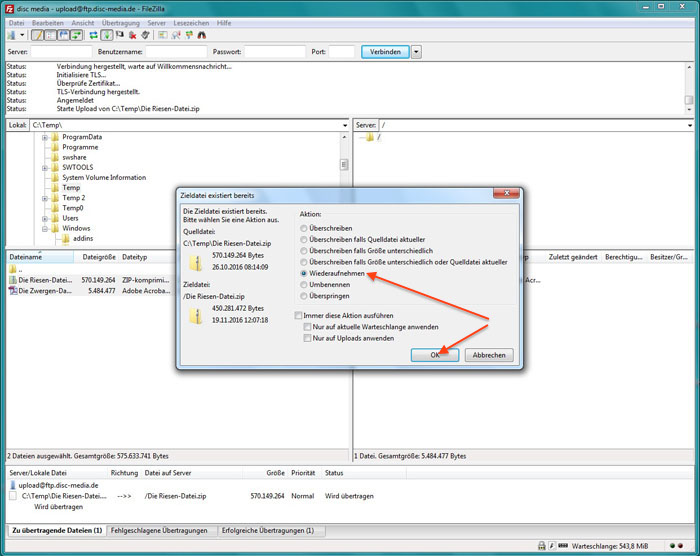Click the Abbrechen button

click(x=489, y=355)
